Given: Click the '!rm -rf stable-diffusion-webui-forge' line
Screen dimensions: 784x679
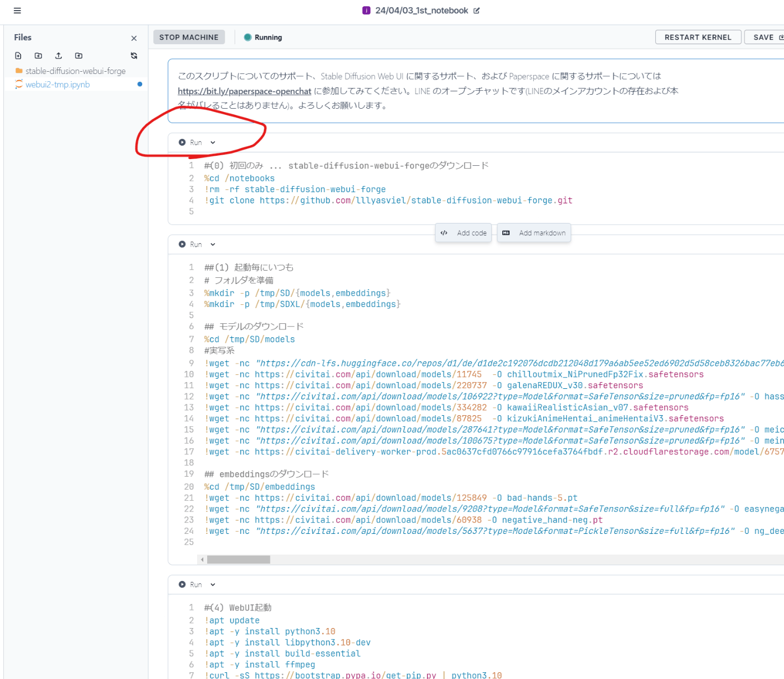Looking at the screenshot, I should 295,189.
